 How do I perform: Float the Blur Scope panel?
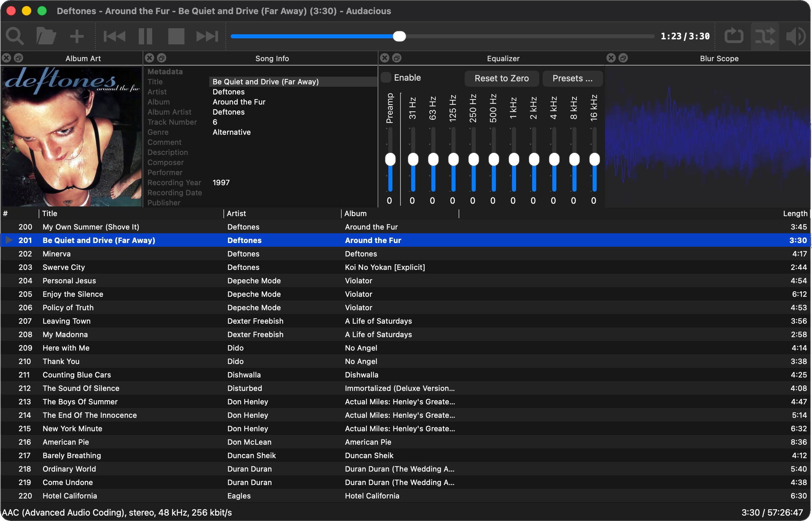624,58
